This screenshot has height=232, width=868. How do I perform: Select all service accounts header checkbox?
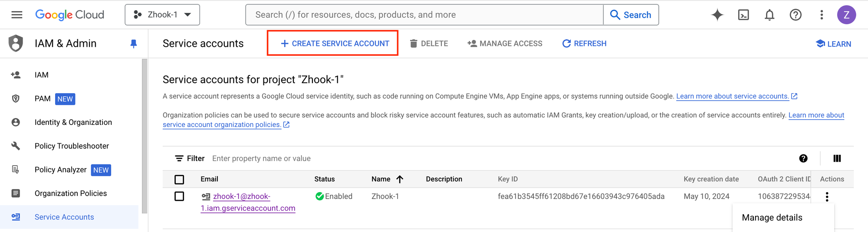tap(179, 179)
